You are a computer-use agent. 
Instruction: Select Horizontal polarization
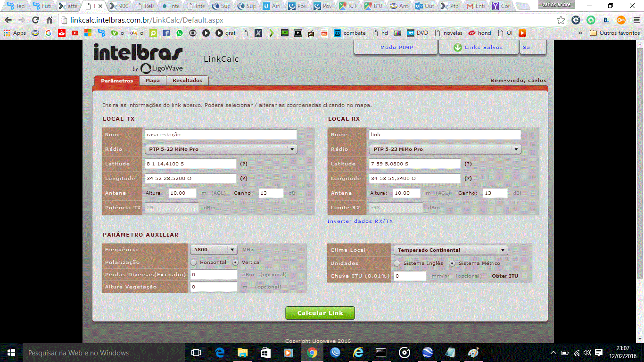pos(193,263)
